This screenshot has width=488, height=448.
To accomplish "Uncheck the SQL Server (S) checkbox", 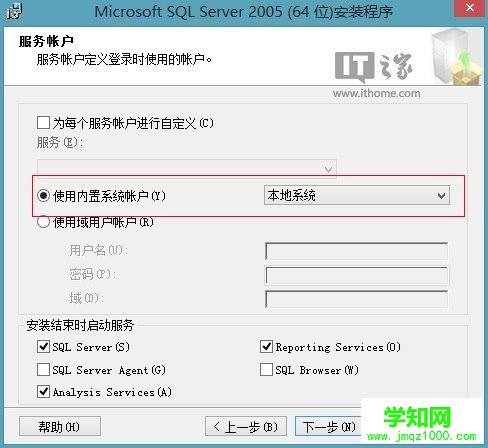I will 43,347.
